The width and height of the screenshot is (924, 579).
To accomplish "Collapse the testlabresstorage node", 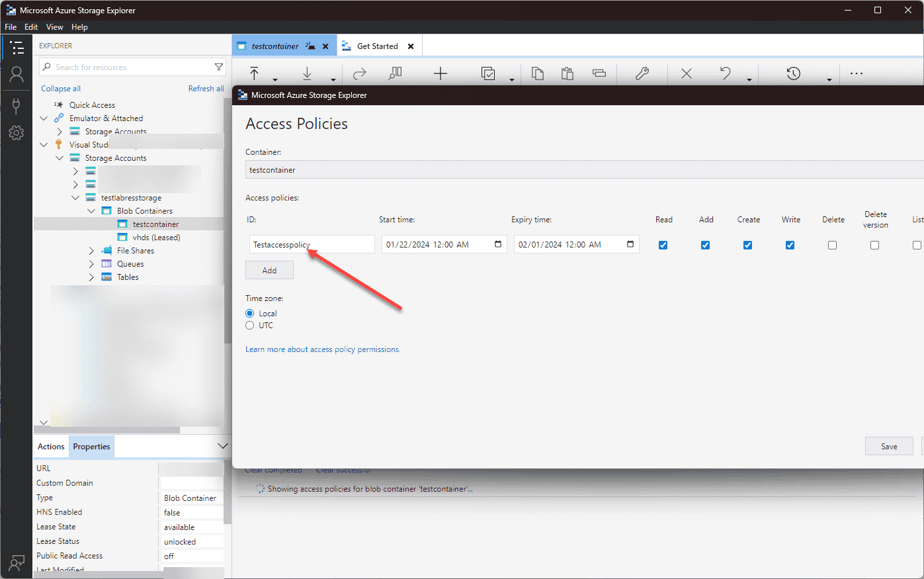I will point(75,198).
